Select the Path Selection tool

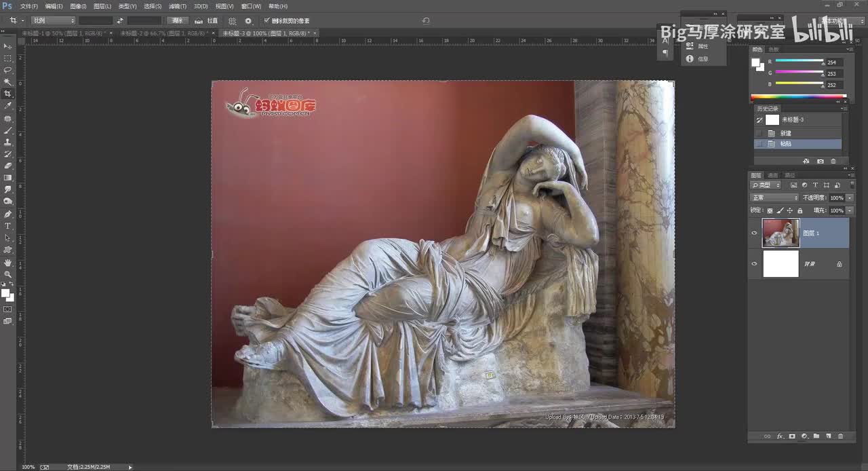point(8,238)
